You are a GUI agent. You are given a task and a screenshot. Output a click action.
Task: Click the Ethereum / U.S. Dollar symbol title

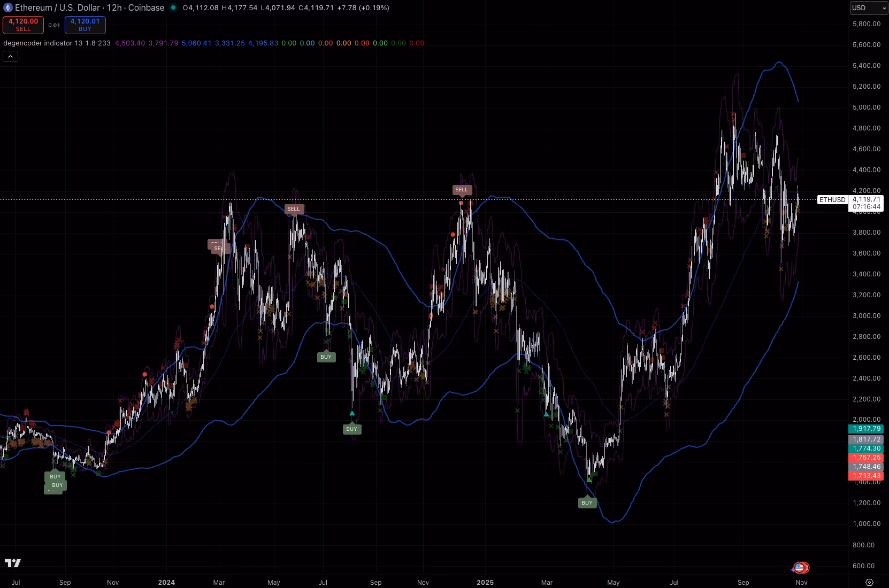(89, 8)
